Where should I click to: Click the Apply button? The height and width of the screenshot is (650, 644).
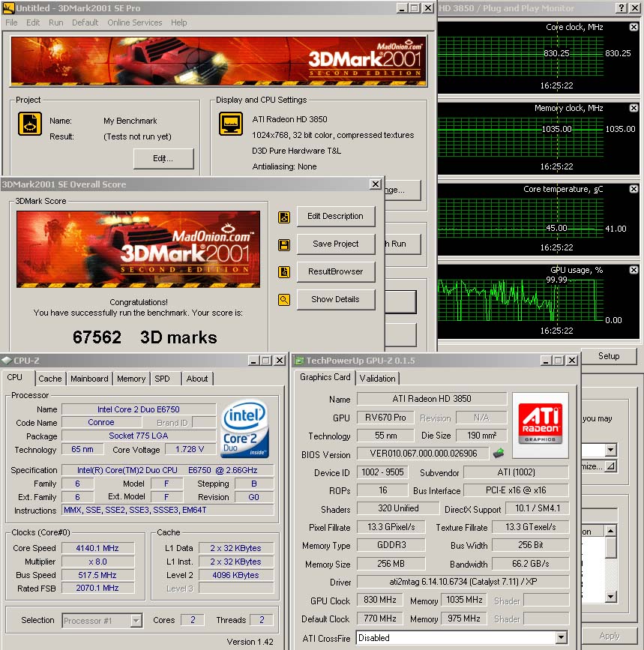(x=610, y=636)
